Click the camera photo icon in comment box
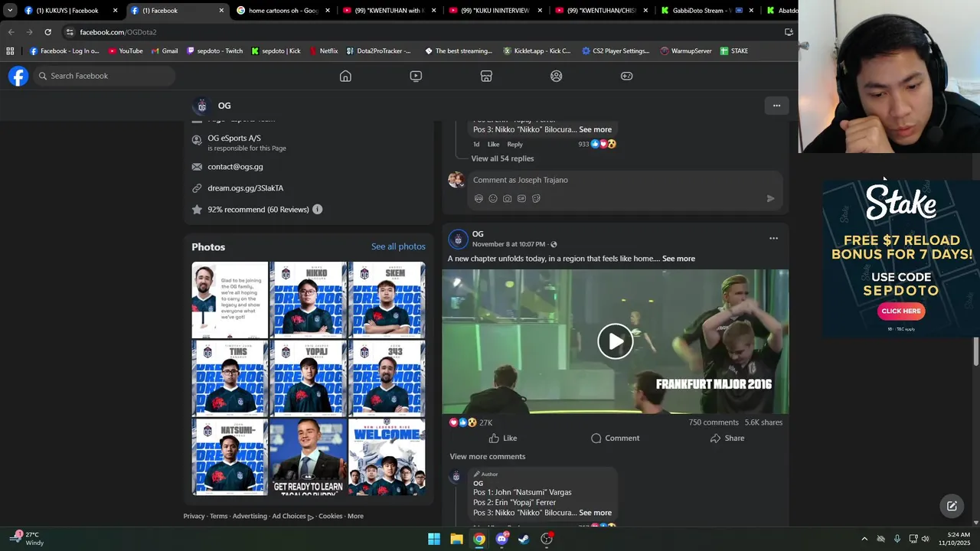The height and width of the screenshot is (551, 980). [x=507, y=198]
